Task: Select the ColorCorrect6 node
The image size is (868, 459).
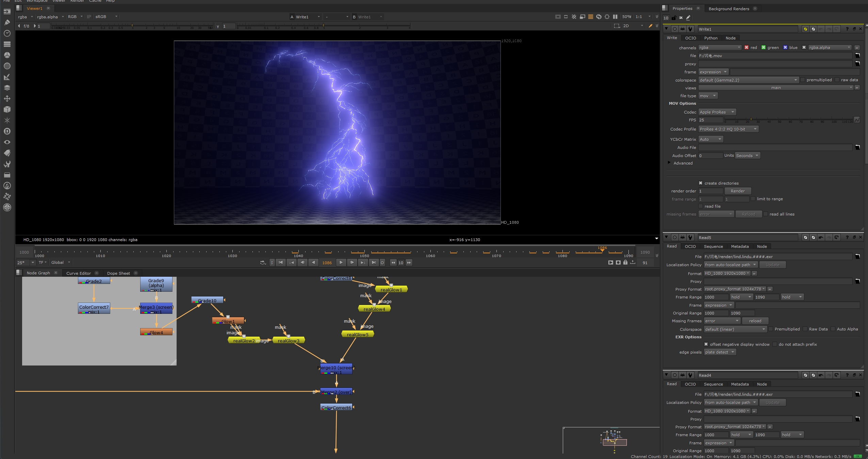Action: click(336, 407)
